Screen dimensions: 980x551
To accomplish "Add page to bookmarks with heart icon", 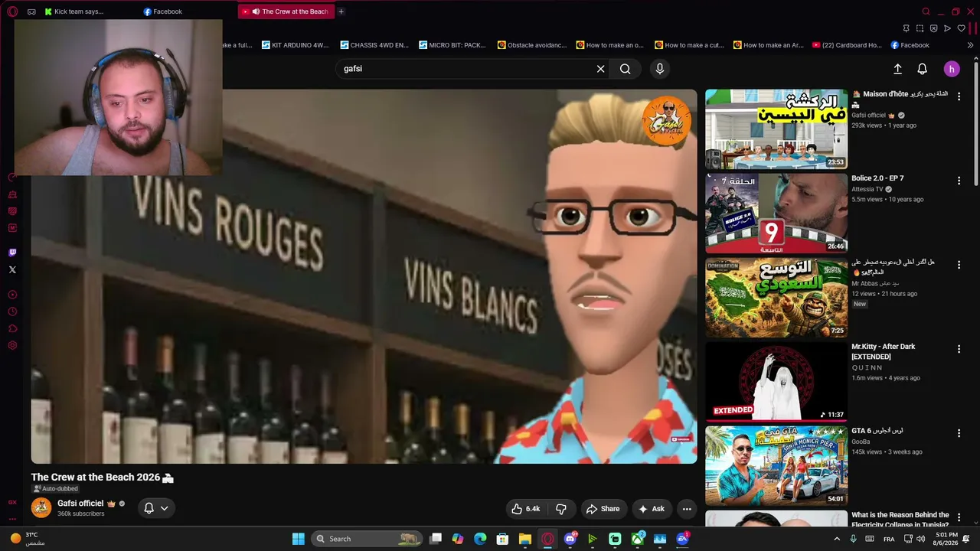I will pyautogui.click(x=961, y=28).
